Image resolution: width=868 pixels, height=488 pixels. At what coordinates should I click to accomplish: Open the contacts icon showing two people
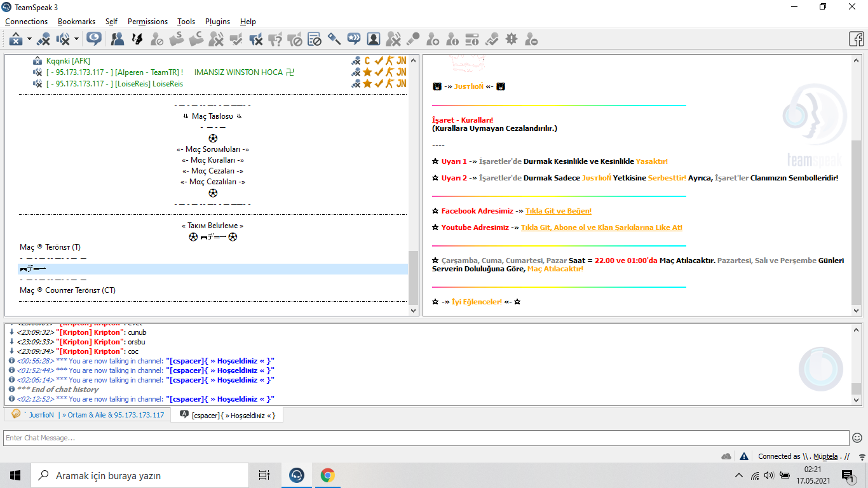(x=118, y=39)
